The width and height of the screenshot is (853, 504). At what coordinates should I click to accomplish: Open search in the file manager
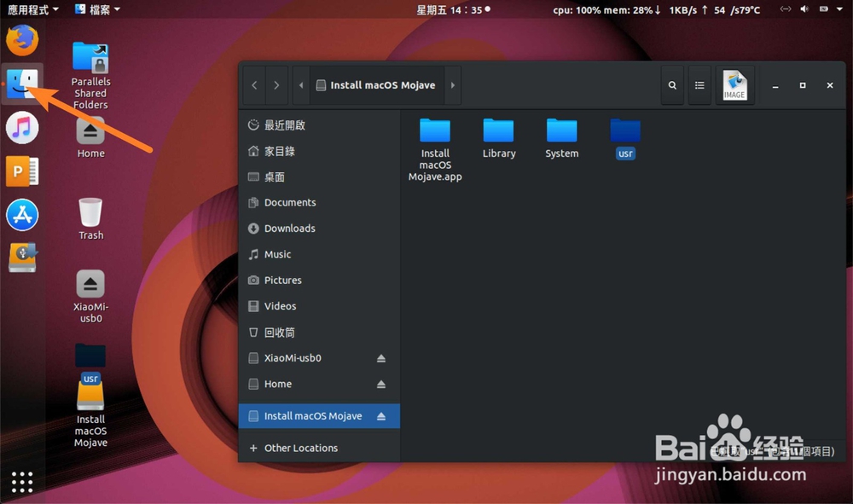coord(672,85)
